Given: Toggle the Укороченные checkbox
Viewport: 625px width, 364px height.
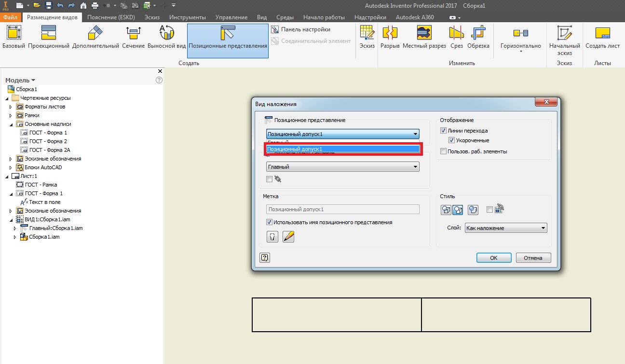Looking at the screenshot, I should [x=452, y=140].
